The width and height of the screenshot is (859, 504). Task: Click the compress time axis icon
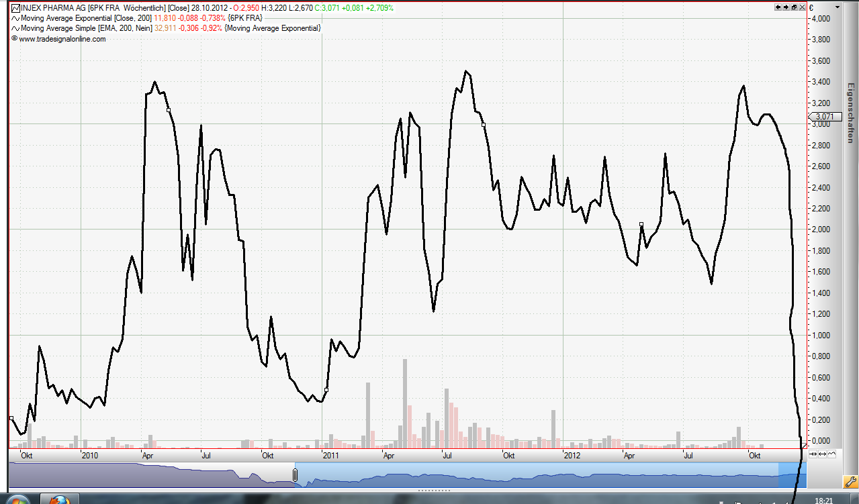pos(813,454)
